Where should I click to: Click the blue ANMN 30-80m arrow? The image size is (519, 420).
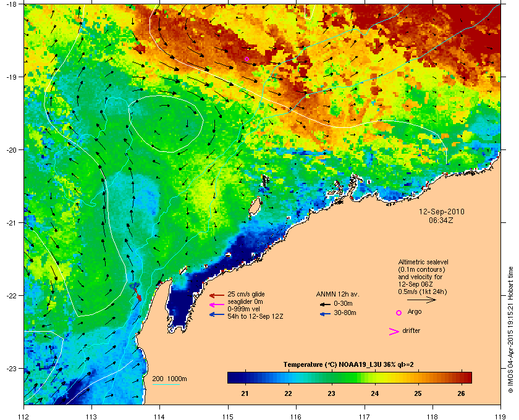point(325,314)
